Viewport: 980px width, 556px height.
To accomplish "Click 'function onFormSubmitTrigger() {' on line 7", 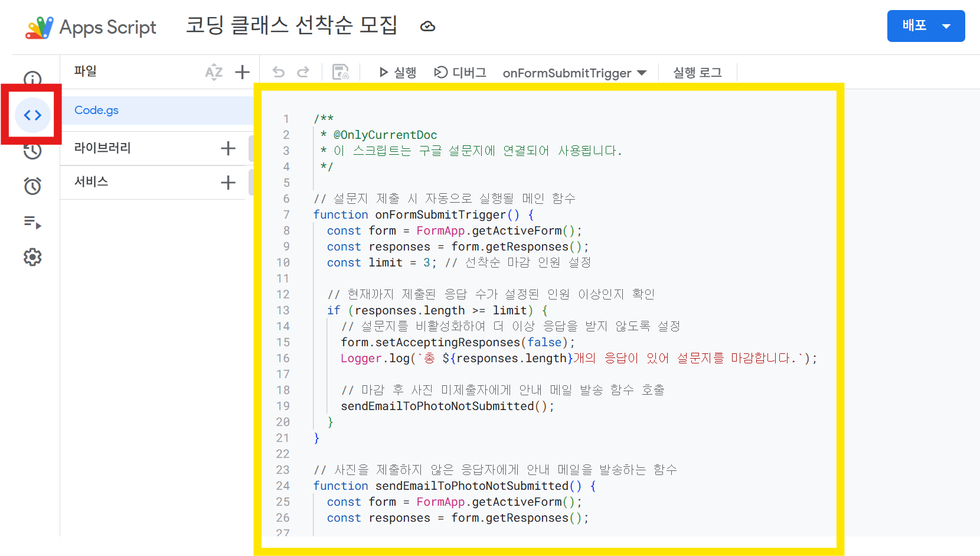I will [424, 214].
